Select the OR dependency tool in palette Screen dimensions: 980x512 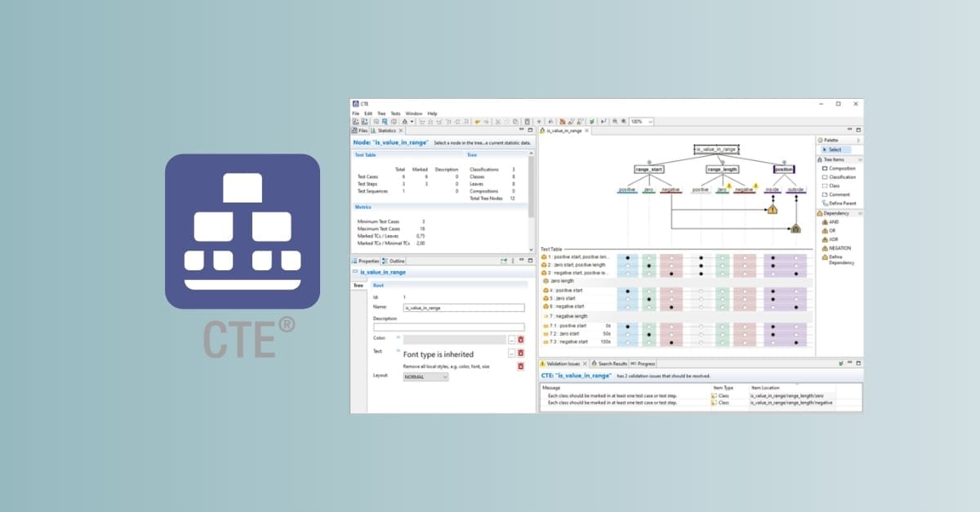829,230
